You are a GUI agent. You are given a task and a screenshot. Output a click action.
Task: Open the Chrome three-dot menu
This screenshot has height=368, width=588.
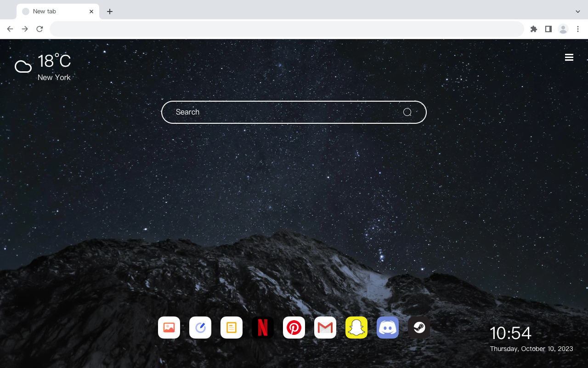coord(578,29)
